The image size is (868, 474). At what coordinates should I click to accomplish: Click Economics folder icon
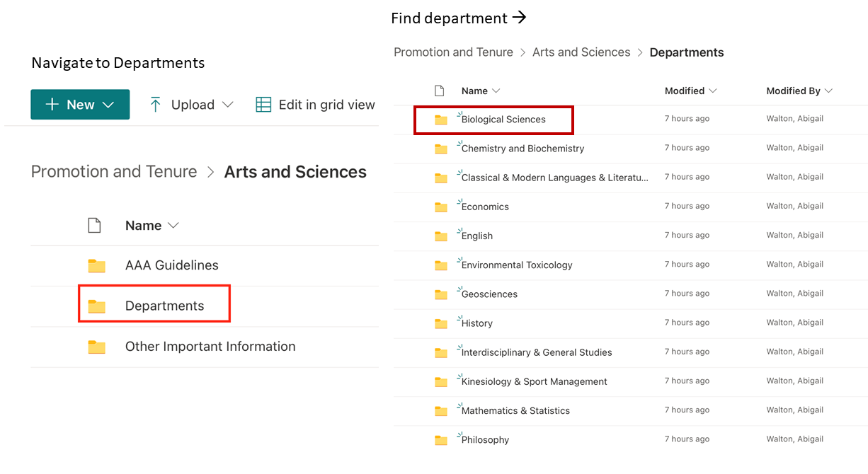point(441,207)
